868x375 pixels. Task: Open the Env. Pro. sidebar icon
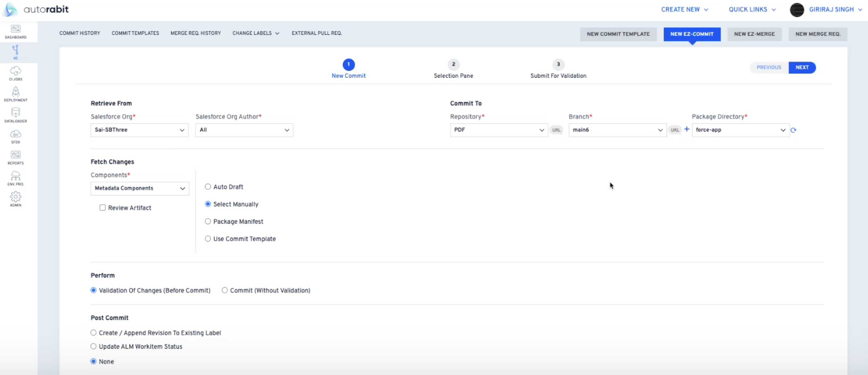(x=16, y=178)
